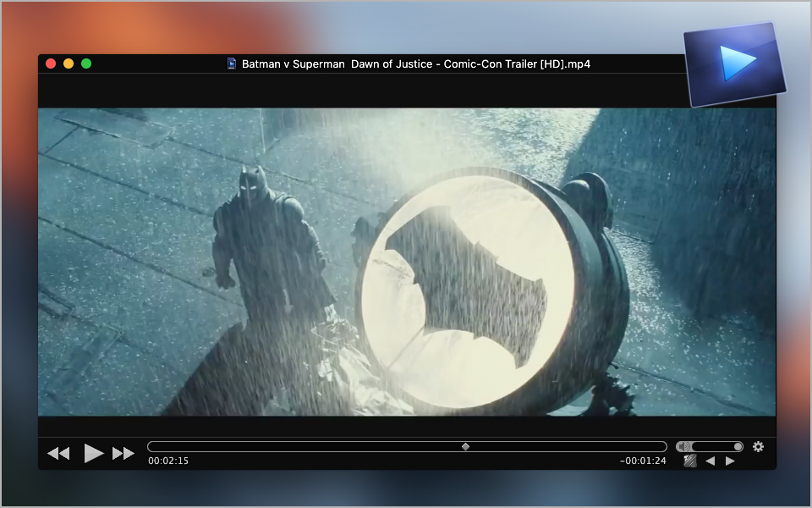Mute audio using the speaker icon
This screenshot has width=812, height=508.
(x=683, y=446)
